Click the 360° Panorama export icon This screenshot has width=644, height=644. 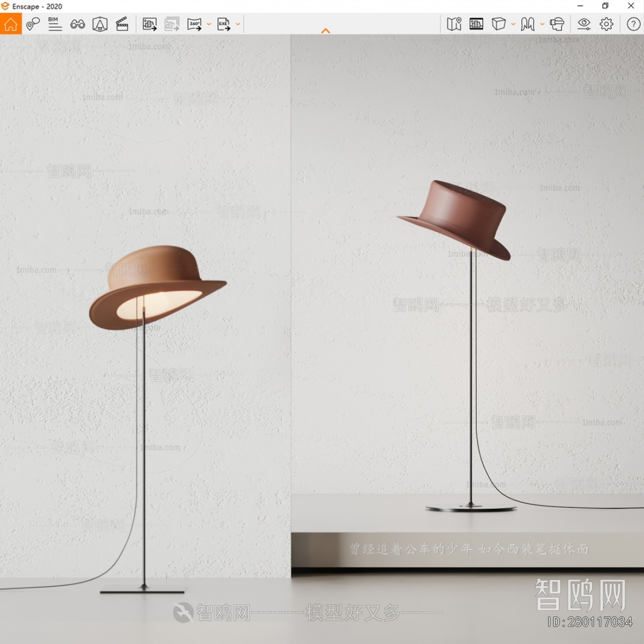click(194, 24)
